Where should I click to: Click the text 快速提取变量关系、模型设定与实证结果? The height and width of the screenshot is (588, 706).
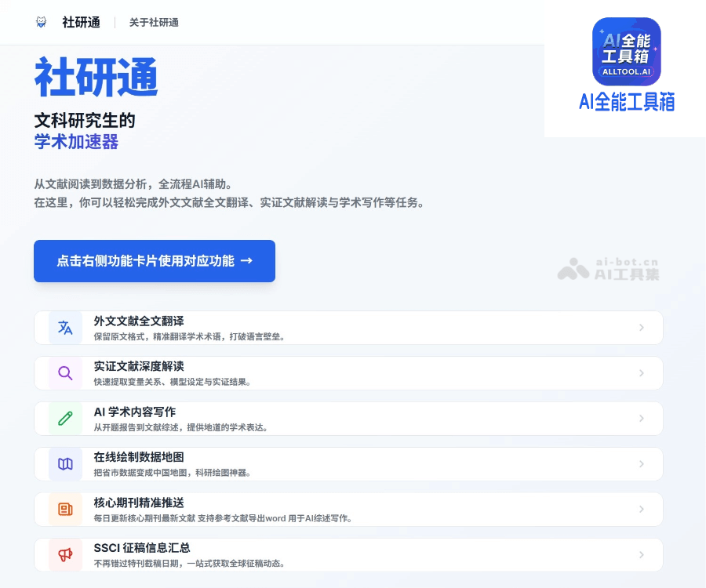tap(172, 382)
